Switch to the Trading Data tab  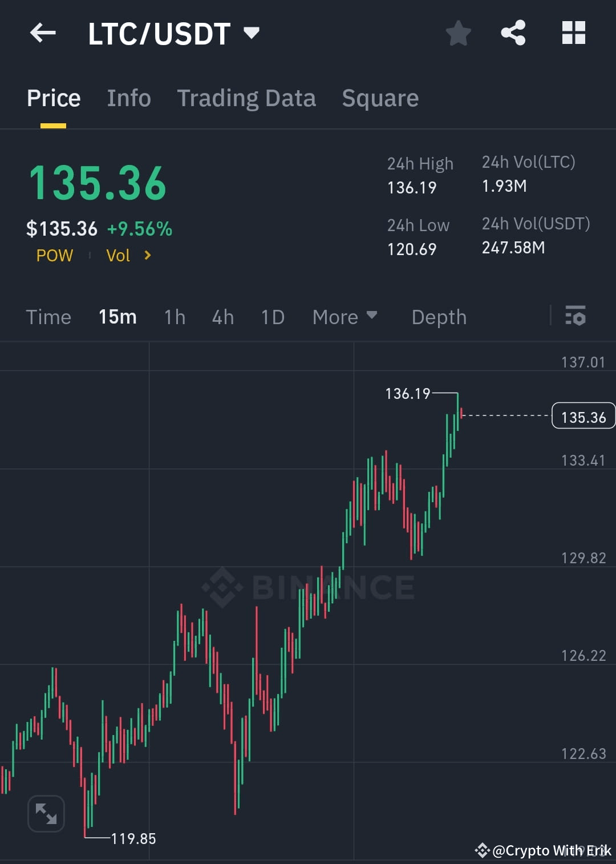click(246, 98)
